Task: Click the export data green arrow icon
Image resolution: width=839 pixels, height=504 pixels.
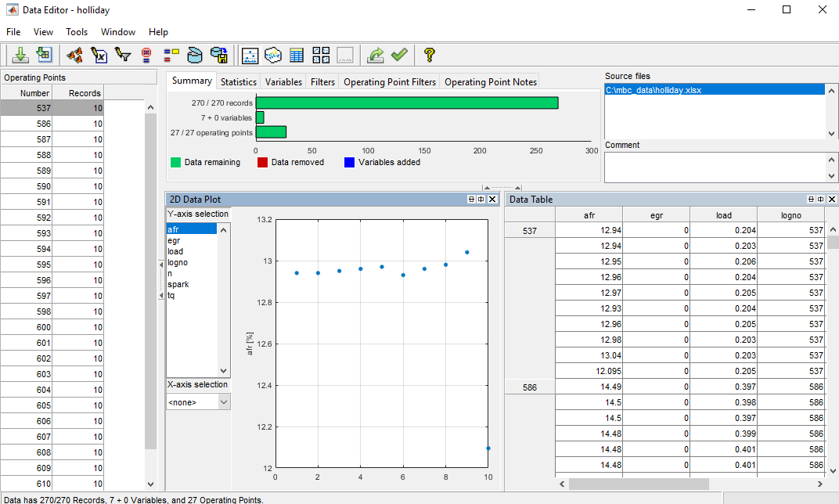Action: point(375,55)
